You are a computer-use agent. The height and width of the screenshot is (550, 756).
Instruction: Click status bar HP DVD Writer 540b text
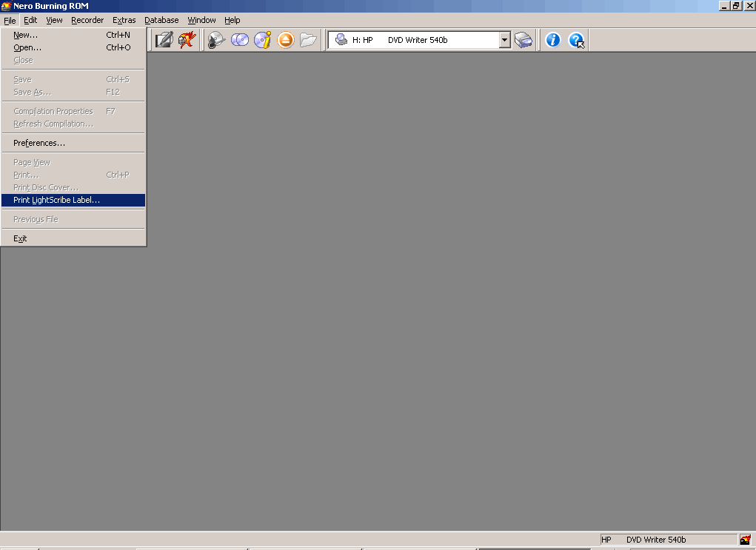click(643, 540)
